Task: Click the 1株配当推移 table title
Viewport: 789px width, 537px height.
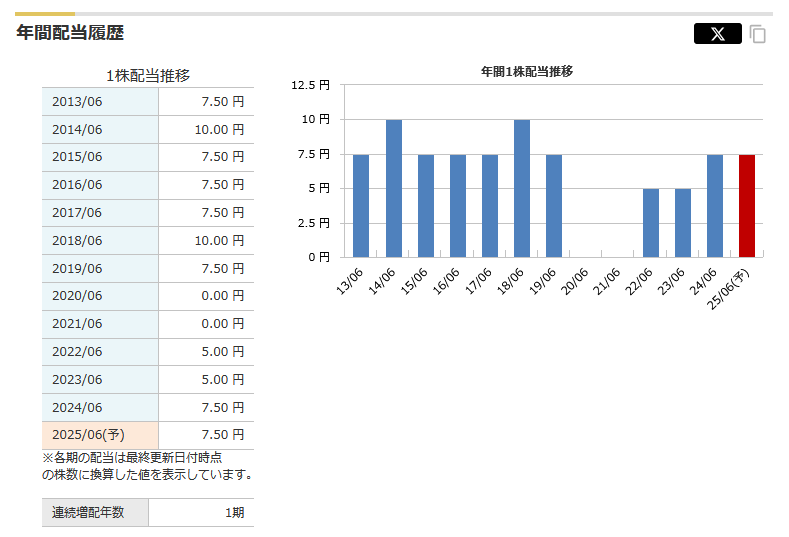Action: (148, 76)
